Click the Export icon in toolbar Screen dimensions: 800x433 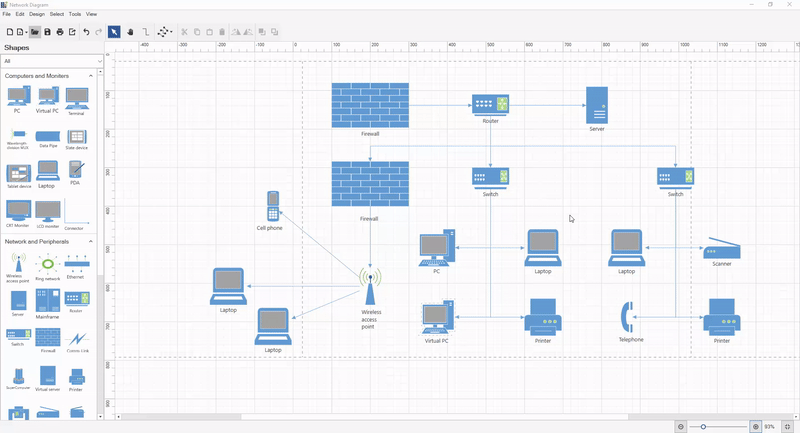coord(72,32)
